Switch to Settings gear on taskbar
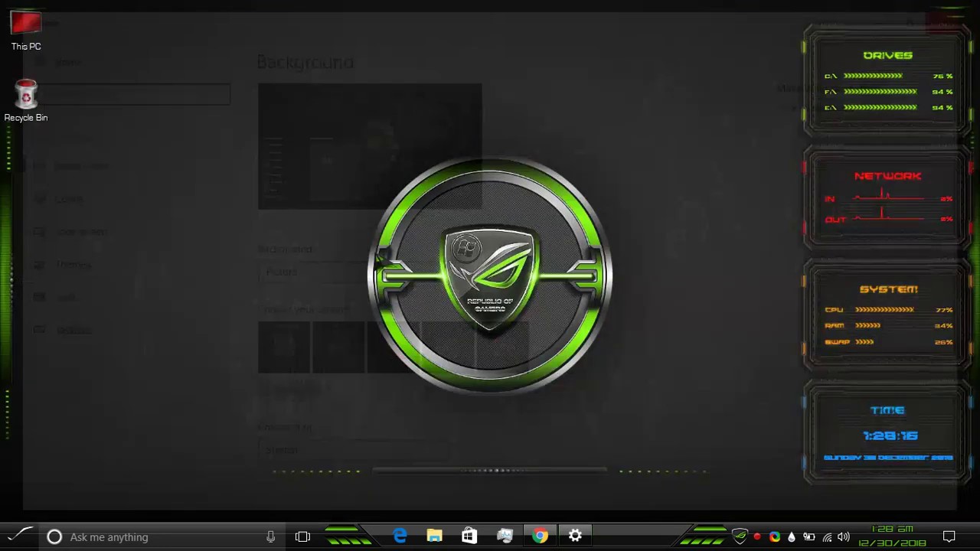980x551 pixels. pyautogui.click(x=575, y=536)
